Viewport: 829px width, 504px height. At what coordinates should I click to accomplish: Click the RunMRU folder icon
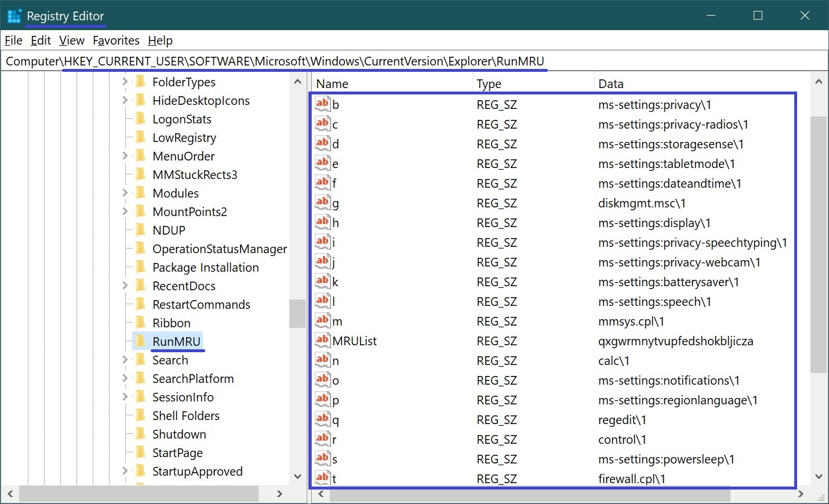[x=140, y=341]
